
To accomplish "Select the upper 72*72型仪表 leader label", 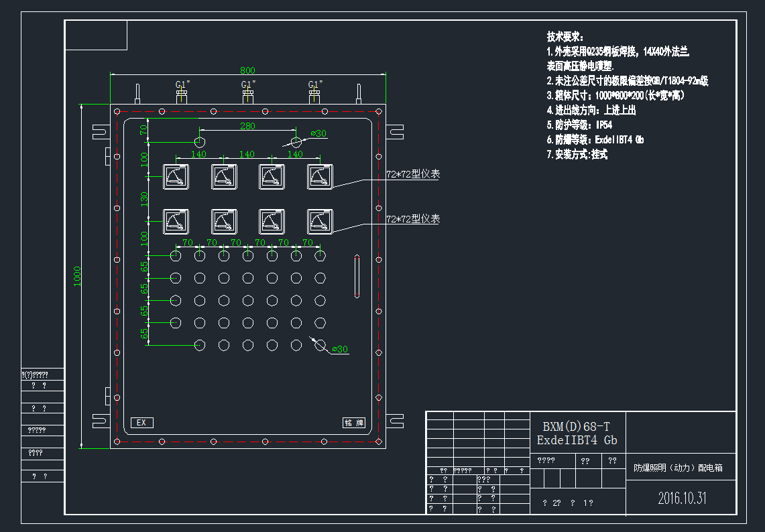I will (x=412, y=174).
